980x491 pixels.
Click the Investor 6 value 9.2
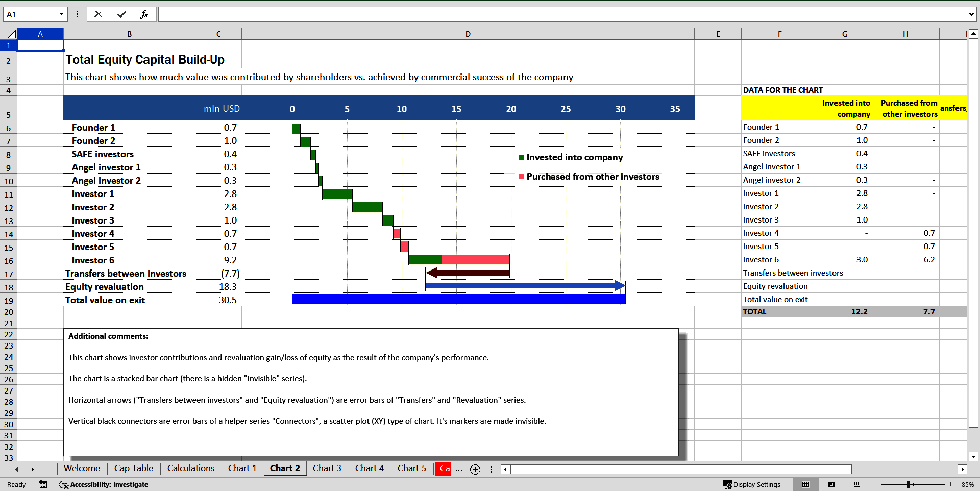tap(230, 260)
